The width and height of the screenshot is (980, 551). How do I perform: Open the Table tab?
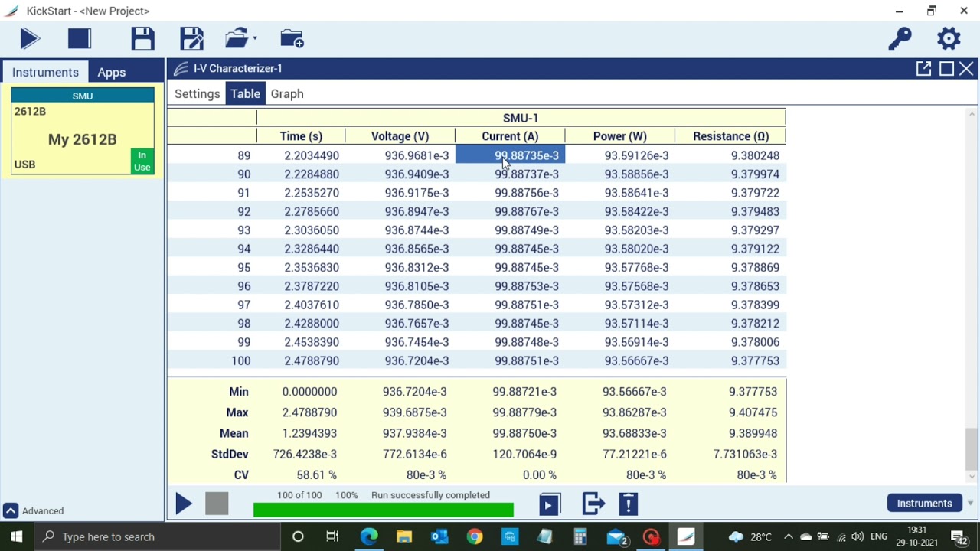point(245,93)
